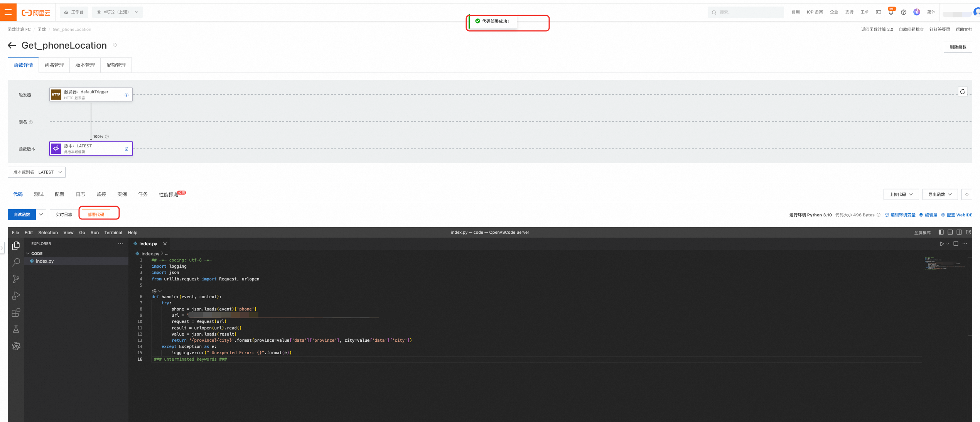Switch to the 别名管理 tab
Viewport: 980px width, 422px height.
54,65
